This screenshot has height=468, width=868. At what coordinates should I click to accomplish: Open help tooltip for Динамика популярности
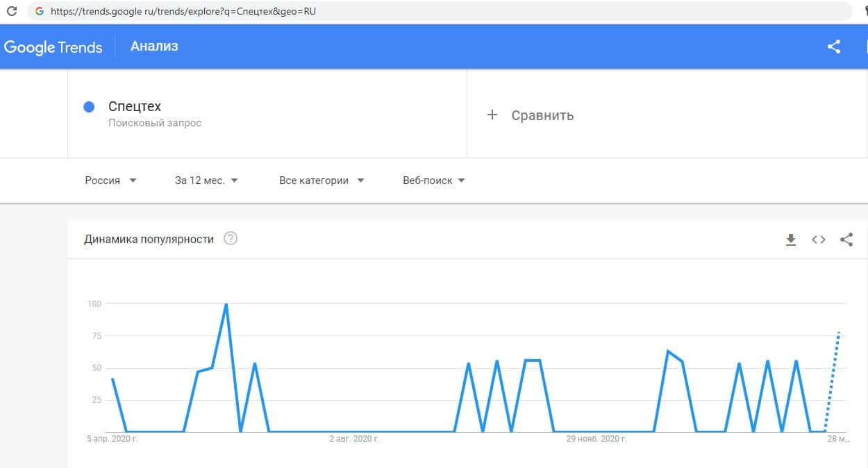[231, 239]
